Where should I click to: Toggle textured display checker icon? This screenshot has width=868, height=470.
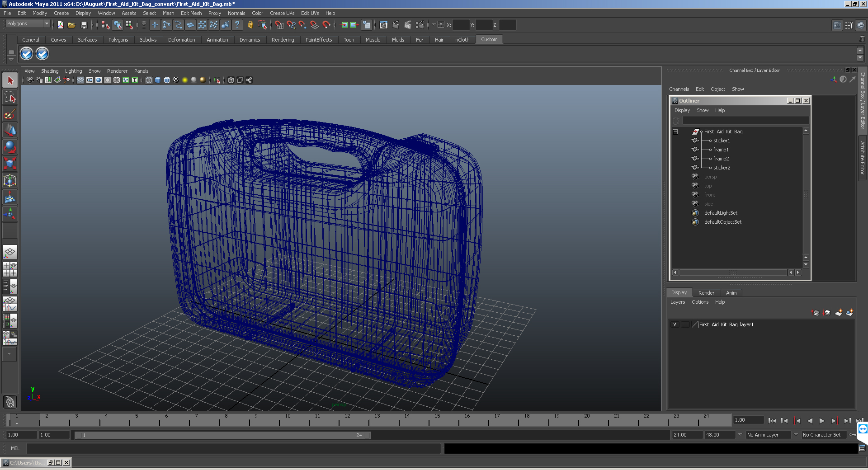coord(176,80)
